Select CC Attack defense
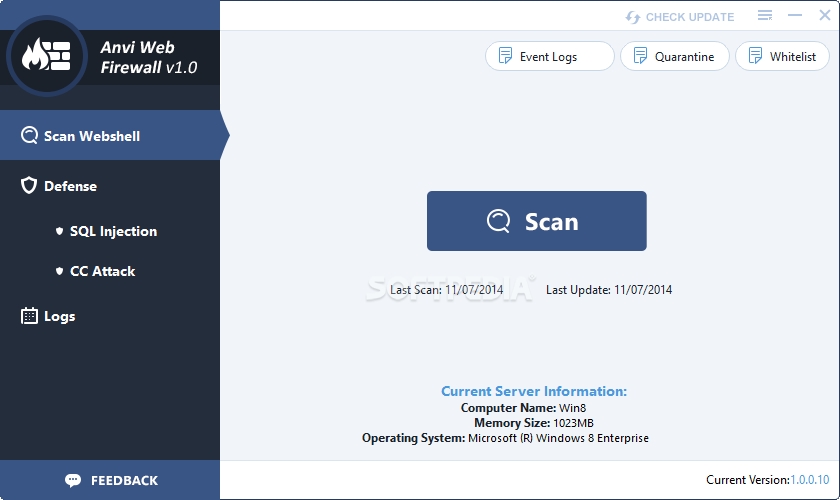The image size is (840, 500). pos(102,271)
